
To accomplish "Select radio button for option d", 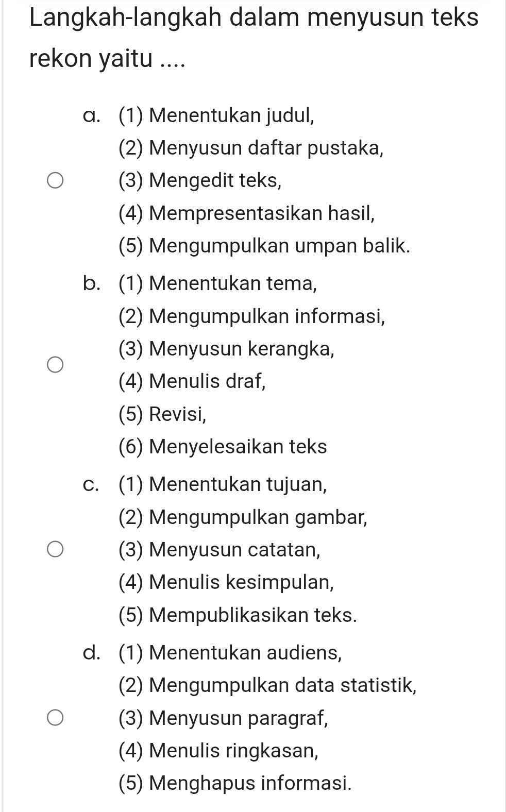I will [56, 718].
